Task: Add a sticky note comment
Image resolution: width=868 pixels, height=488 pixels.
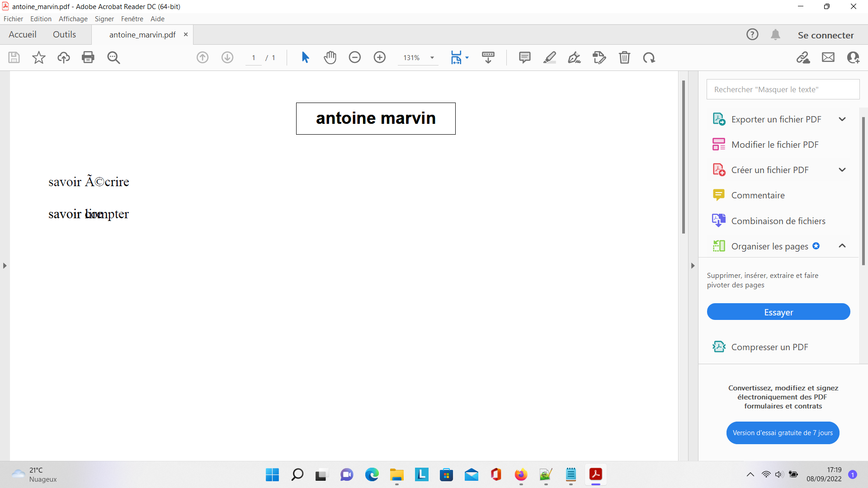Action: (525, 57)
